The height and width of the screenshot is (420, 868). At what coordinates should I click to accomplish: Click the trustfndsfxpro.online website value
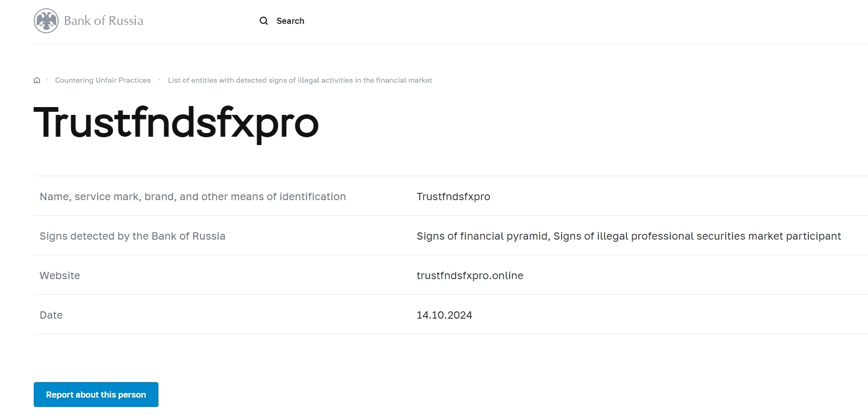(x=470, y=275)
